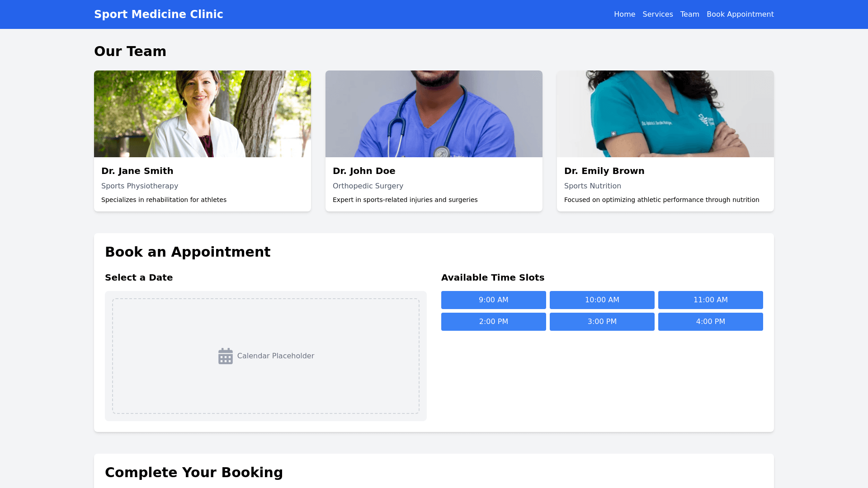This screenshot has height=488, width=868.
Task: Click the Dr. Emily Brown name heading
Action: point(604,171)
